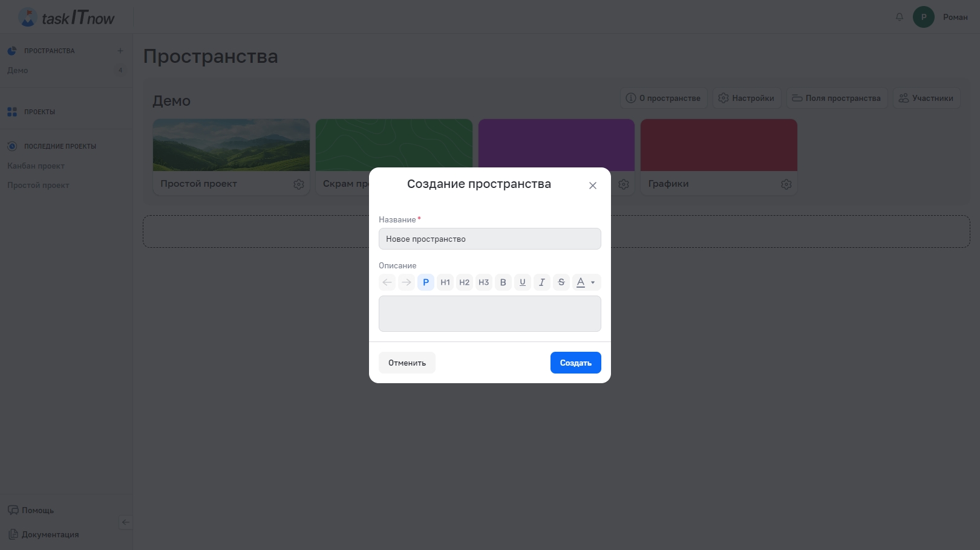Click the redo arrow in editor toolbar
The width and height of the screenshot is (980, 550).
point(407,282)
